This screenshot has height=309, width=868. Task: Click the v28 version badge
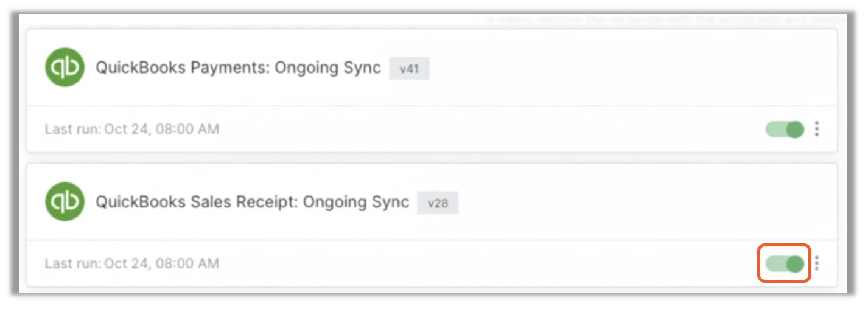click(437, 203)
